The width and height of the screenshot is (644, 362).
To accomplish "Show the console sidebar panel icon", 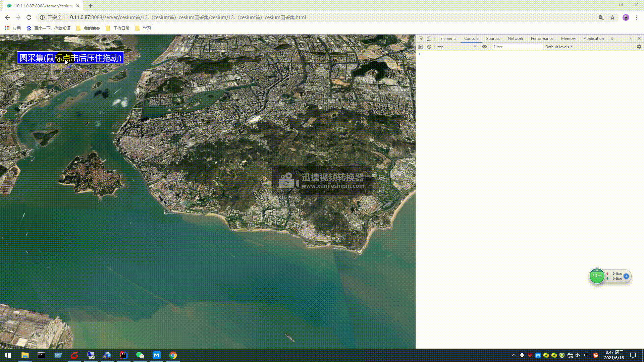I will point(421,47).
